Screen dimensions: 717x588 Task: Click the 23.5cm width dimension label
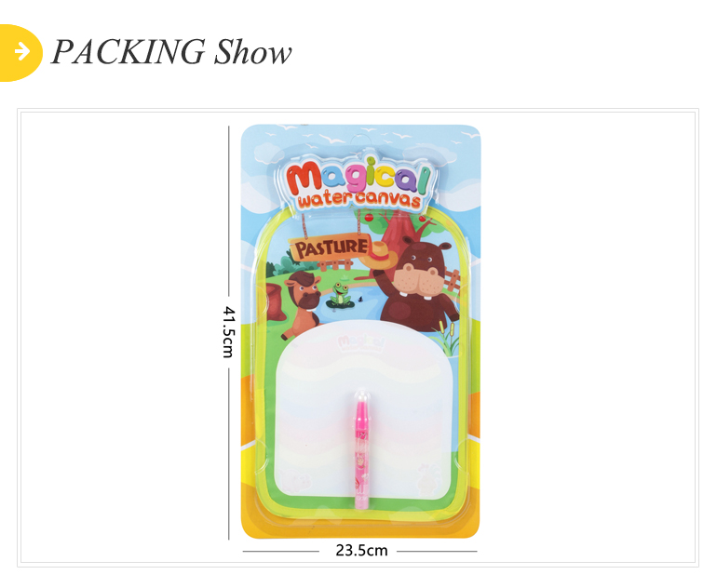click(361, 551)
